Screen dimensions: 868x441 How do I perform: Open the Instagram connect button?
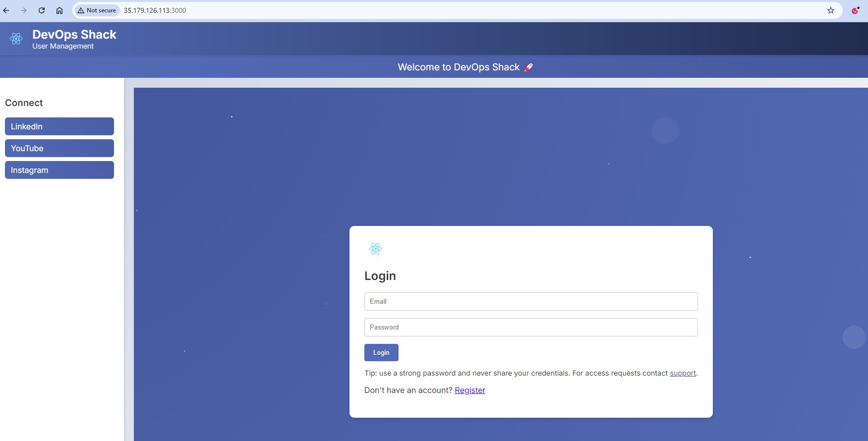[59, 170]
